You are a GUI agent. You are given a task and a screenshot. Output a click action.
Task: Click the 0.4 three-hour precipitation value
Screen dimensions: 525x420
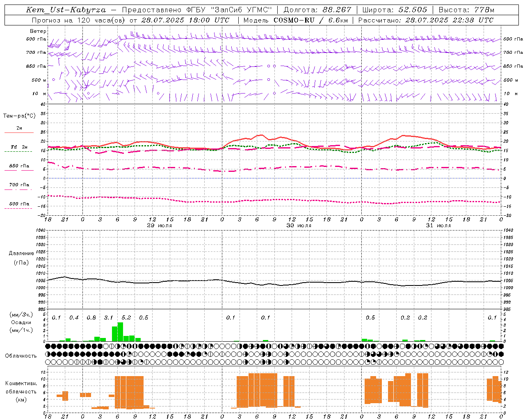(74, 318)
